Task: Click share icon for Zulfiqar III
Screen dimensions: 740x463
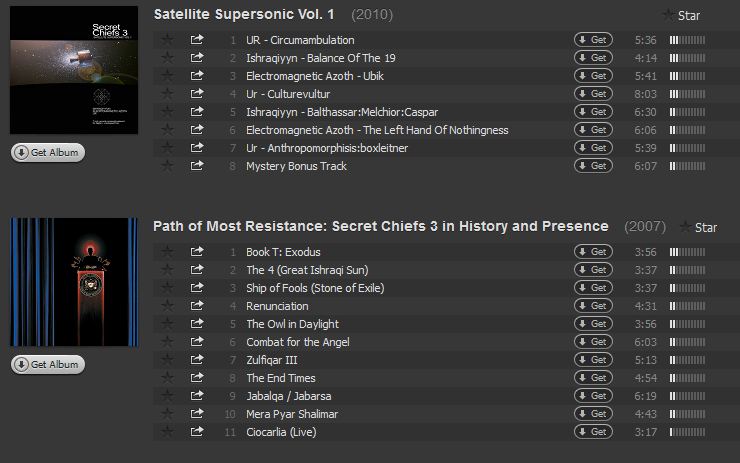Action: (197, 360)
